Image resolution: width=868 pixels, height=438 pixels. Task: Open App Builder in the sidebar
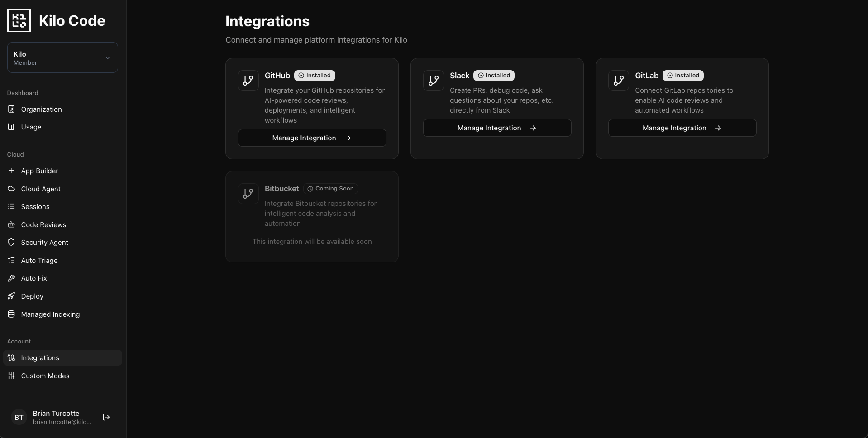39,171
